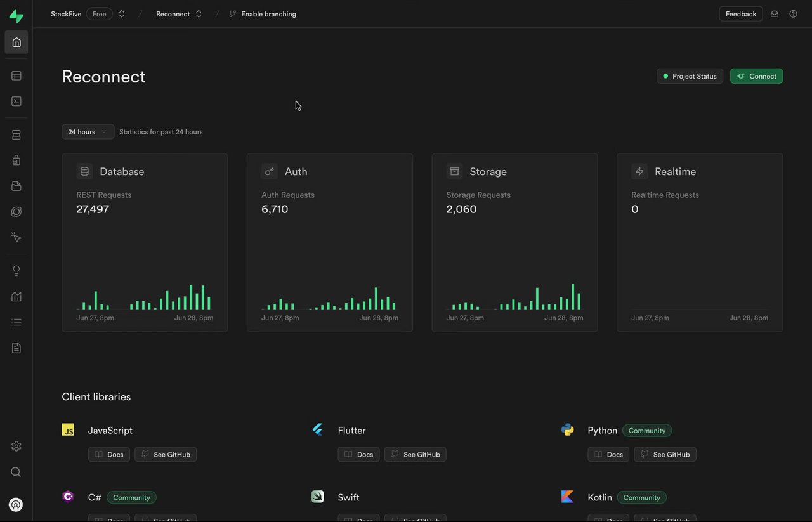Click the Realtime Requests value 0
Screen dimensions: 812x522
click(x=635, y=209)
